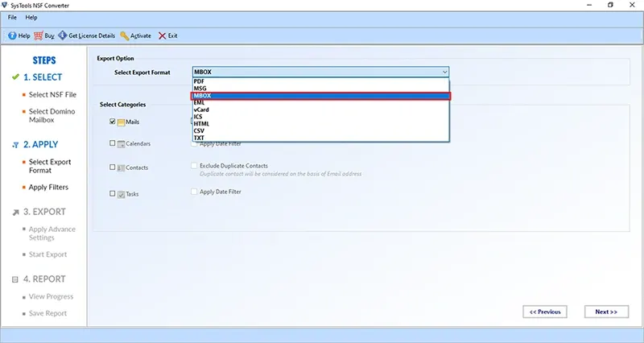Choose EML from export format list
Screen dimensions: 644x343
(x=320, y=103)
